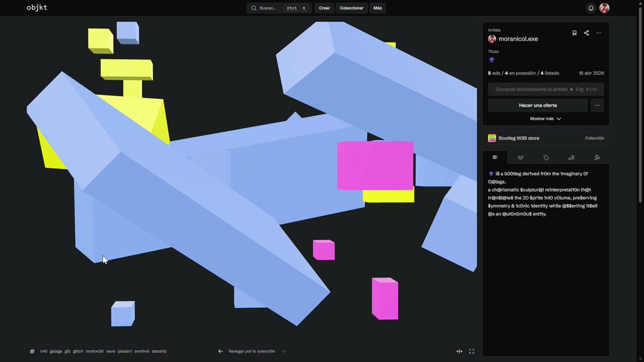Screen dimensions: 644x362
Task: Select the listings tag tab
Action: pyautogui.click(x=546, y=158)
